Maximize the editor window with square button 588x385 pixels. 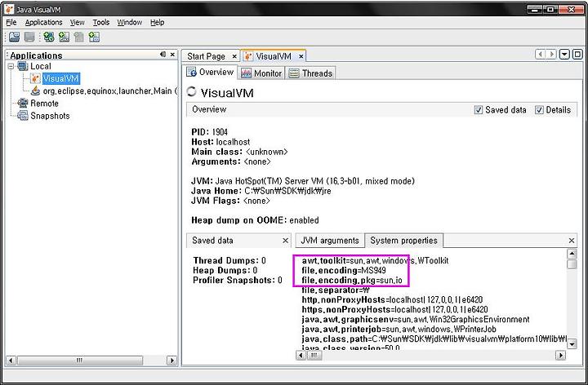pyautogui.click(x=577, y=55)
